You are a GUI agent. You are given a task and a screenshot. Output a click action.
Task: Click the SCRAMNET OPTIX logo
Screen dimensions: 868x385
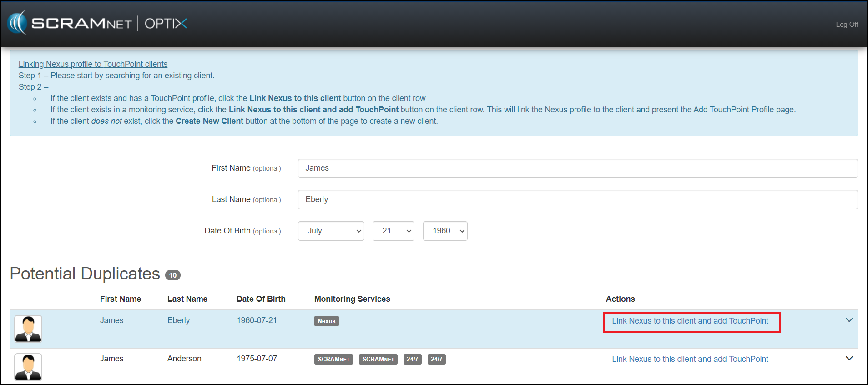pos(97,23)
